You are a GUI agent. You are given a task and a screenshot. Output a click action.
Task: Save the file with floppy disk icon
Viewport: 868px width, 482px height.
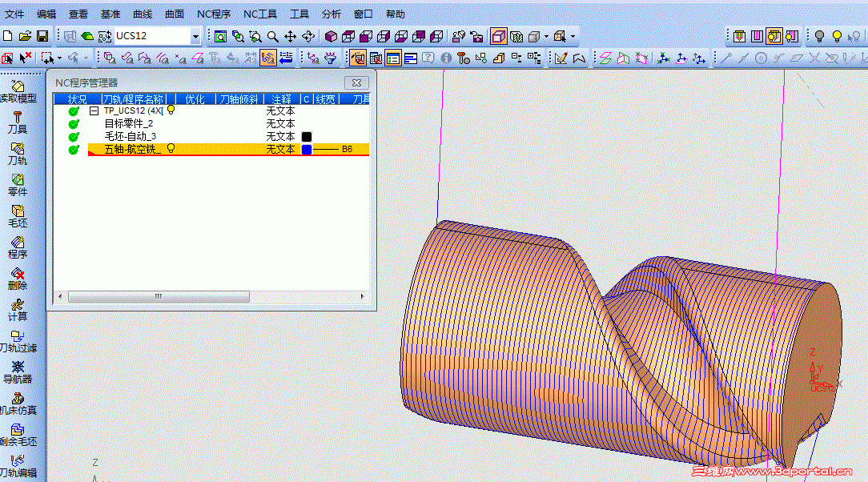coord(42,36)
